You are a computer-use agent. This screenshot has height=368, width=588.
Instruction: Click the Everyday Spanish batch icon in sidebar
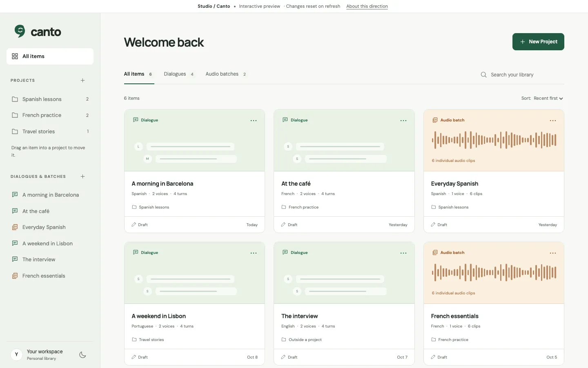coord(15,227)
